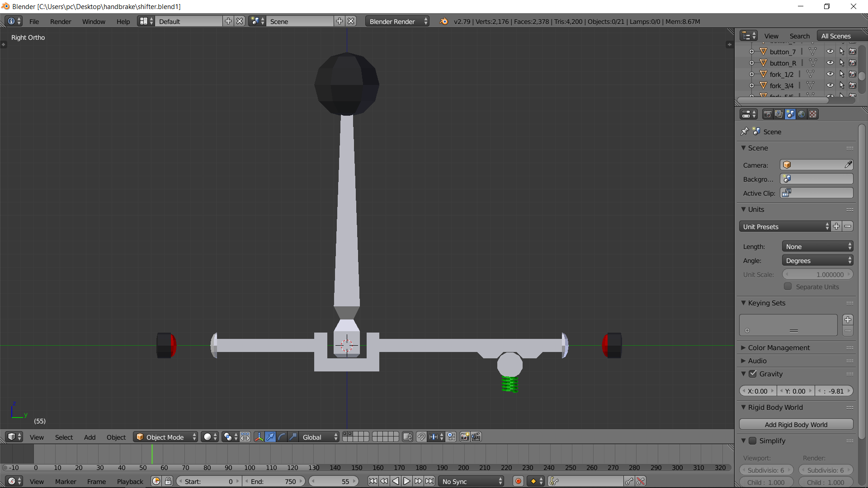Click the End frame field

(x=274, y=481)
